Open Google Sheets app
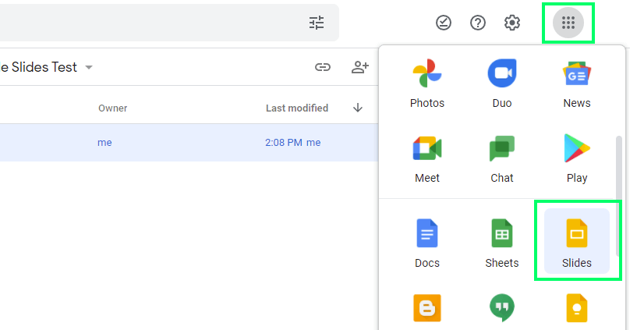The image size is (644, 330). pos(501,243)
